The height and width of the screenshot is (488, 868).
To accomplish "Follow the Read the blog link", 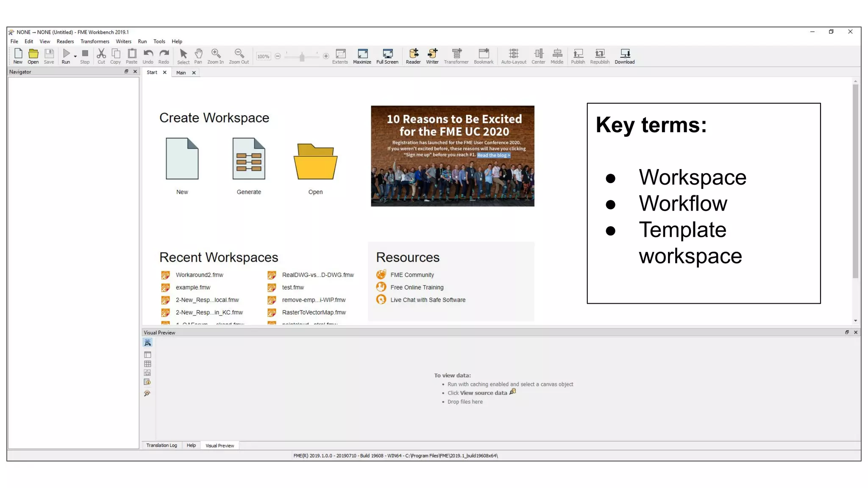I will pyautogui.click(x=494, y=155).
